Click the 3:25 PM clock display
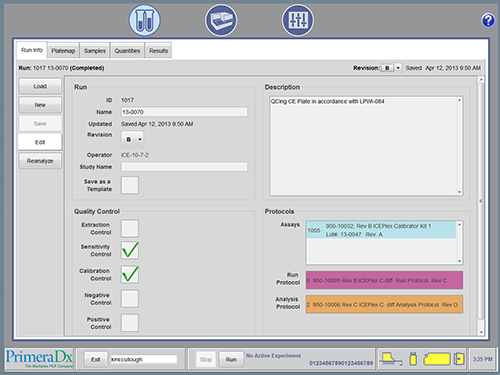 pyautogui.click(x=482, y=359)
